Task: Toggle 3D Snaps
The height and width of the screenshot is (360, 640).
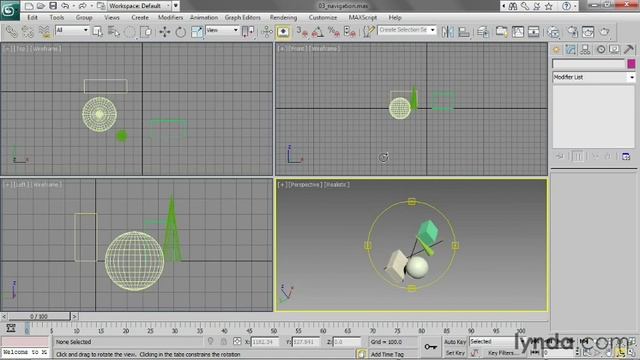Action: click(x=302, y=31)
